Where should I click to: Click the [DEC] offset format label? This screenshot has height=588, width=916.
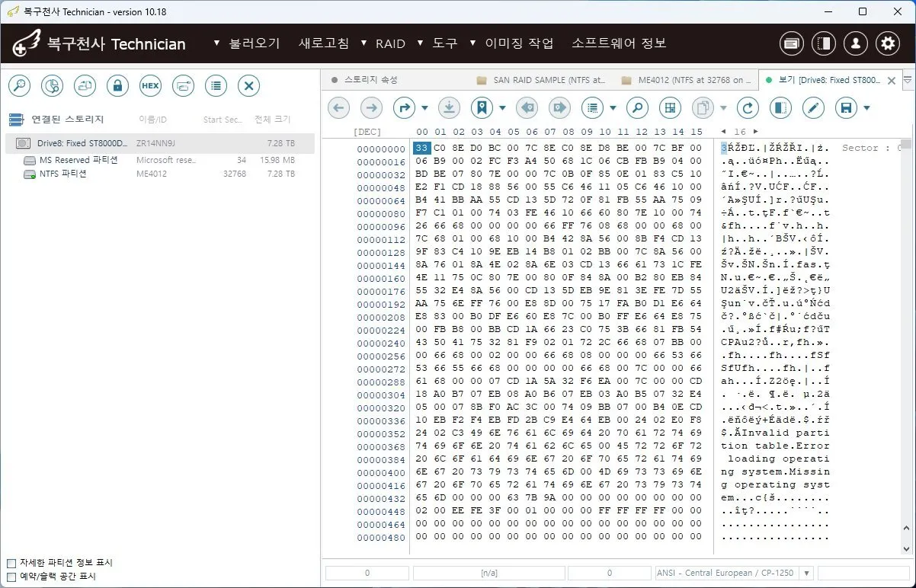[367, 132]
